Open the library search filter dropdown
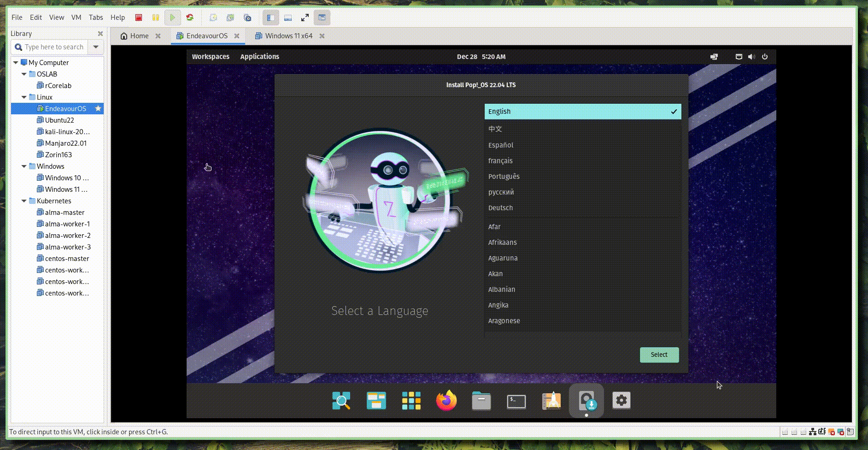The height and width of the screenshot is (450, 868). pyautogui.click(x=96, y=47)
